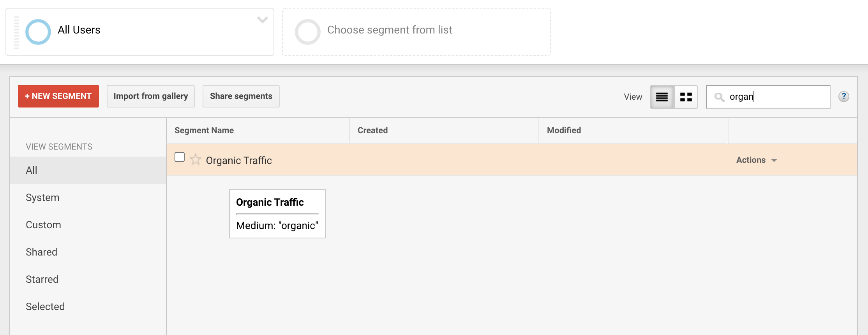Open Actions dropdown for Organic Traffic
868x335 pixels.
click(756, 160)
